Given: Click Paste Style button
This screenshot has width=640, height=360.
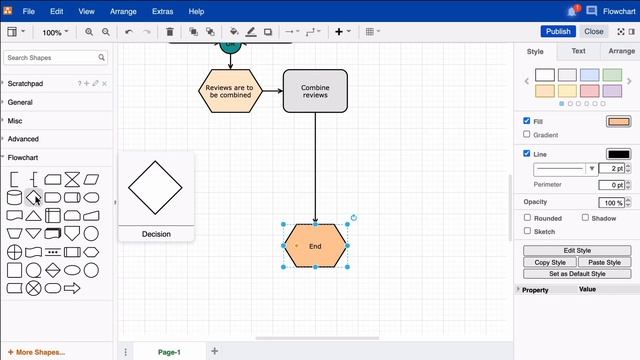Looking at the screenshot, I should [604, 262].
